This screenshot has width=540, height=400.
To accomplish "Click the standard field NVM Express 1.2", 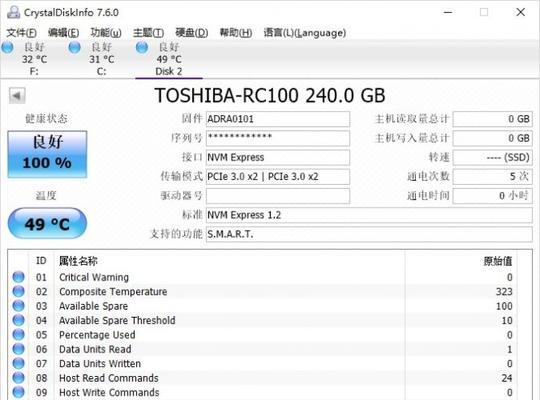I will pyautogui.click(x=369, y=215).
